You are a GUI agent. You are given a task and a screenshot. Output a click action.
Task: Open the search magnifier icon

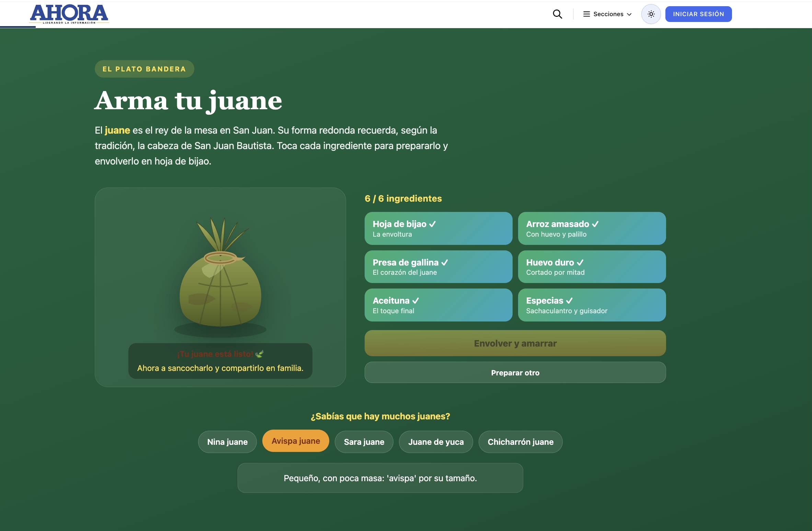pyautogui.click(x=557, y=14)
